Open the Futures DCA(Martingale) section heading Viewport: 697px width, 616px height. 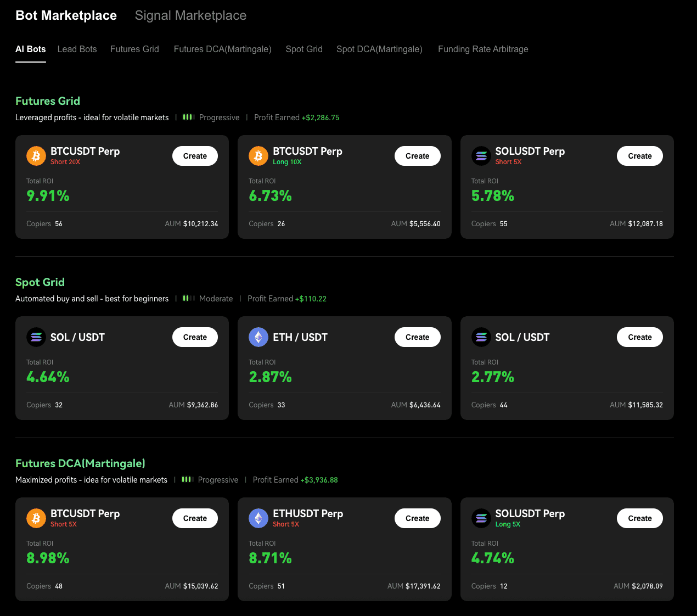(80, 463)
